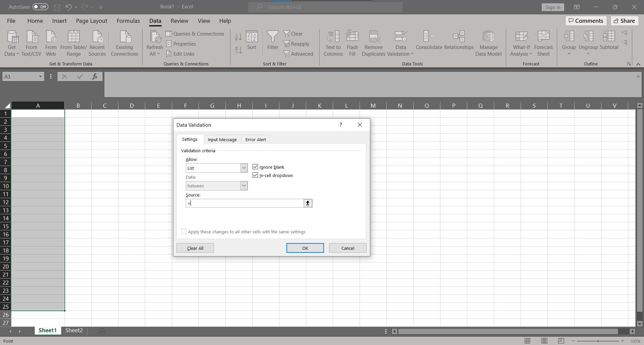Create a Forecast Sheet
This screenshot has height=345, width=644.
coord(543,44)
